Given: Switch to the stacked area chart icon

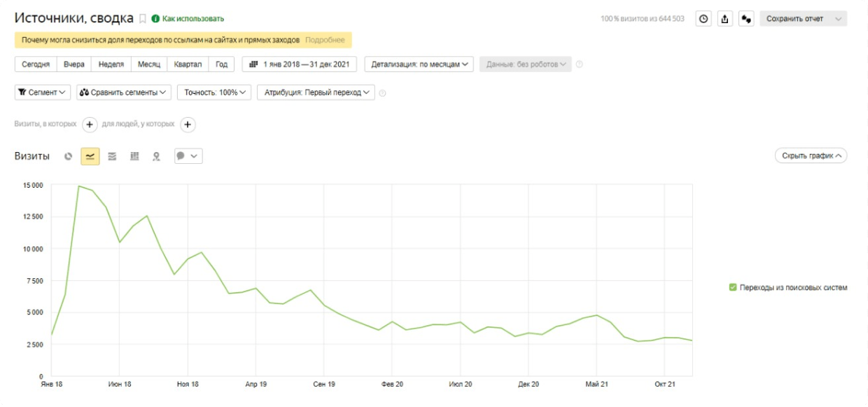Looking at the screenshot, I should click(x=112, y=156).
